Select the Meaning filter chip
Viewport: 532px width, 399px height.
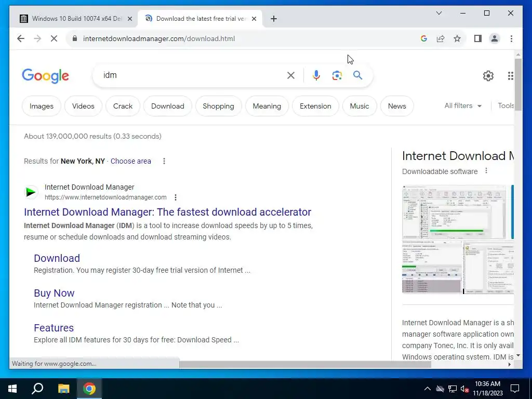point(267,106)
